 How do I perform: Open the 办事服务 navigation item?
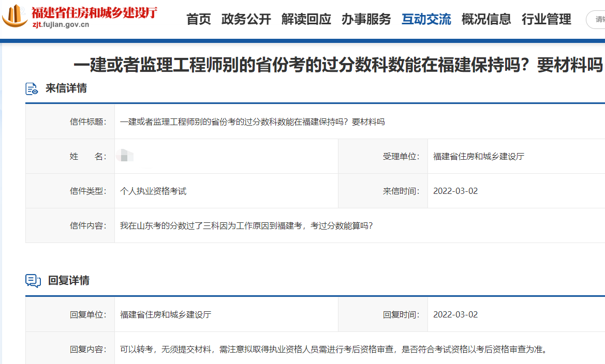tap(366, 19)
